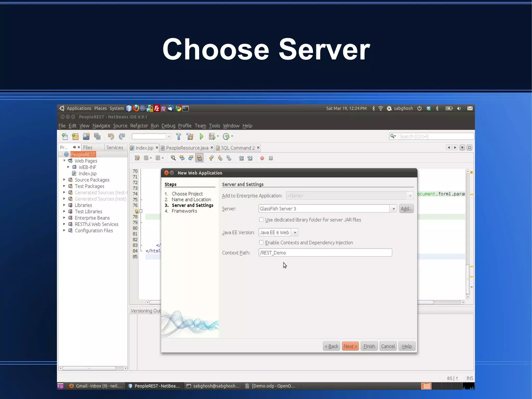Click the Context Path text field
532x399 pixels.
(x=325, y=252)
